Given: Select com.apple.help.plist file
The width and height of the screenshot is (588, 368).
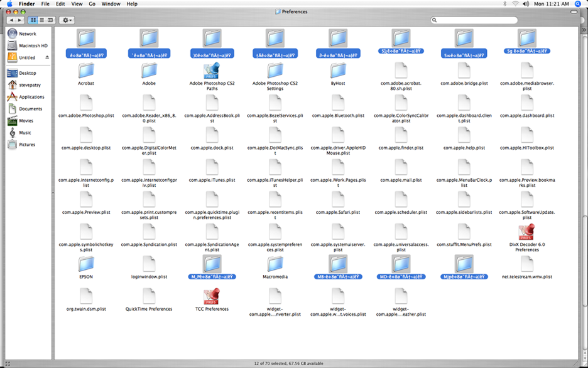Looking at the screenshot, I should (x=464, y=135).
